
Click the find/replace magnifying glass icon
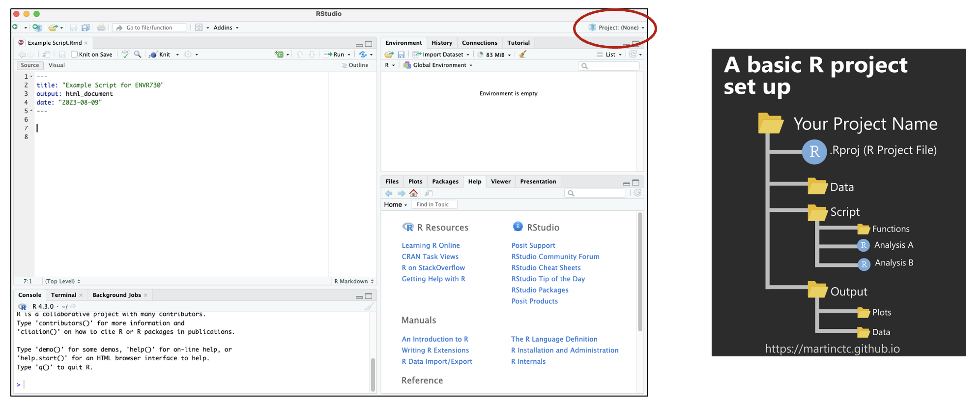[x=138, y=55]
